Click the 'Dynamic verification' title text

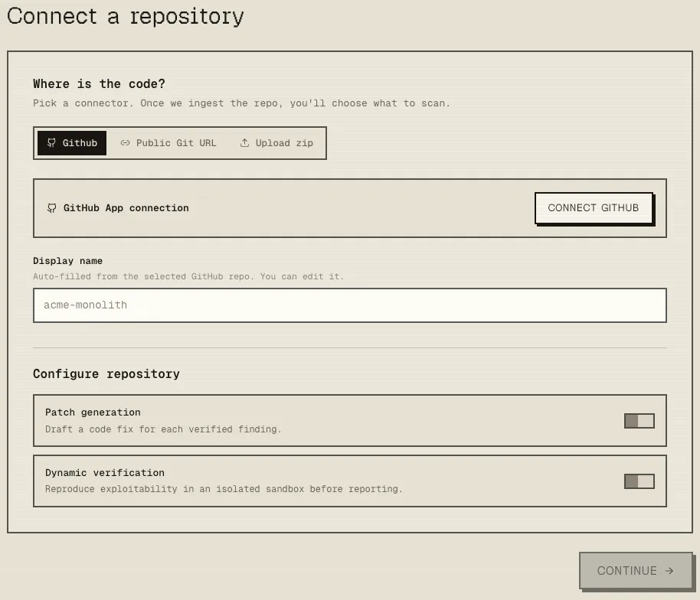click(x=105, y=473)
